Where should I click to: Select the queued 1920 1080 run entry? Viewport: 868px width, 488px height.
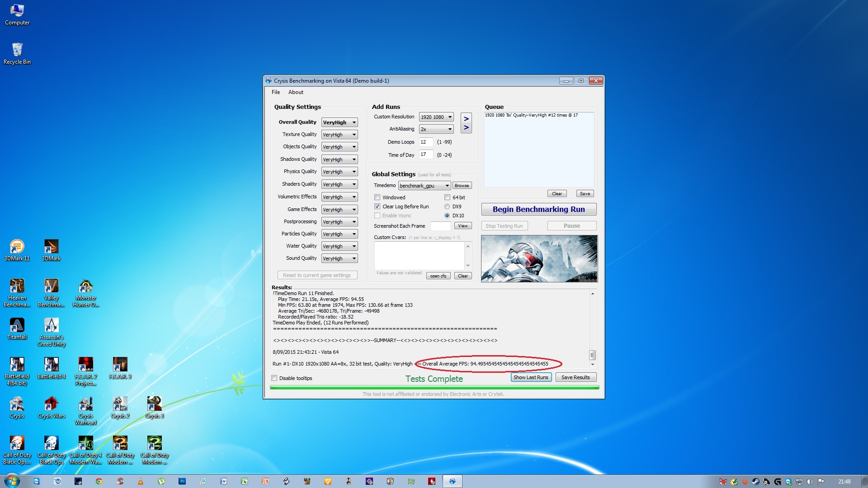tap(531, 115)
